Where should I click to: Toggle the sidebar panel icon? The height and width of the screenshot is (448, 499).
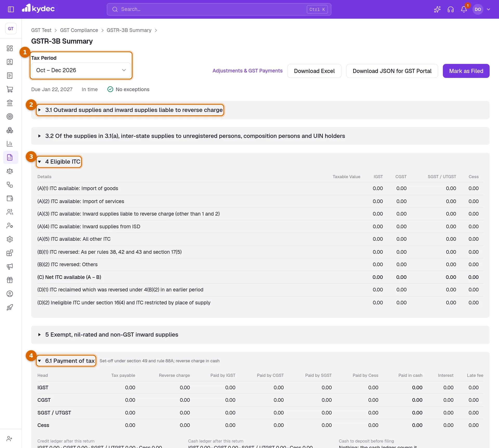click(x=11, y=9)
